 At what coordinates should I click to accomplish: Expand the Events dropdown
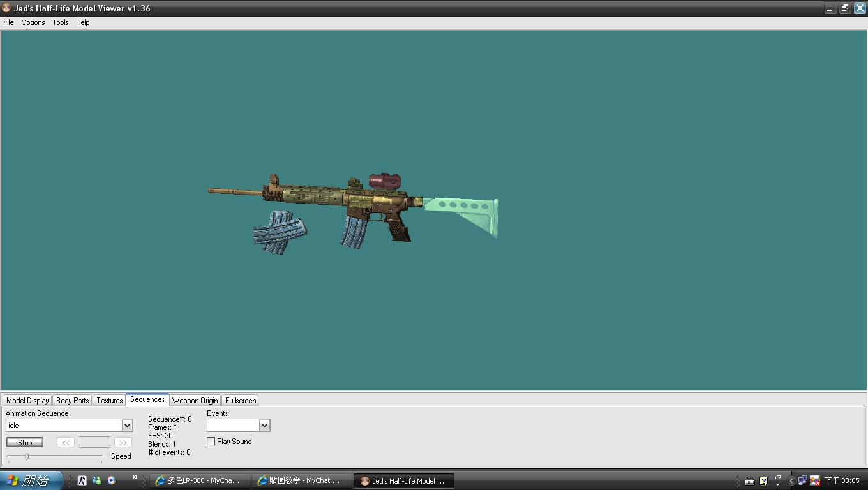coord(264,426)
